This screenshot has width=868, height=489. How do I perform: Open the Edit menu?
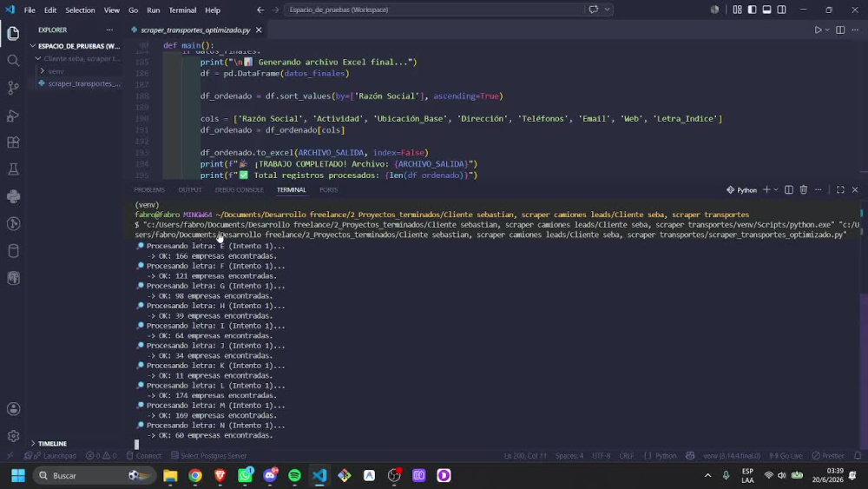click(50, 10)
